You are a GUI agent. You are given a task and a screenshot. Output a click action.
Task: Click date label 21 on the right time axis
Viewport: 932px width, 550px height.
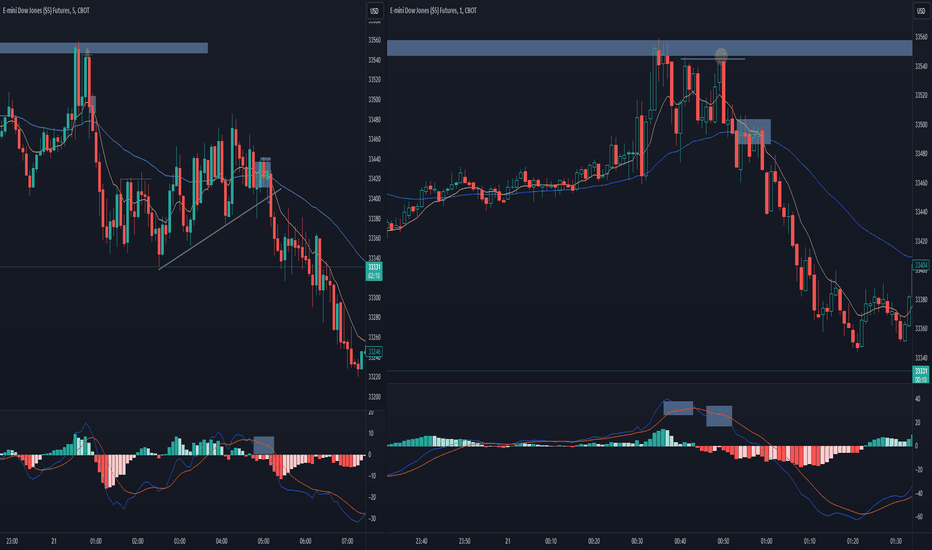[508, 541]
